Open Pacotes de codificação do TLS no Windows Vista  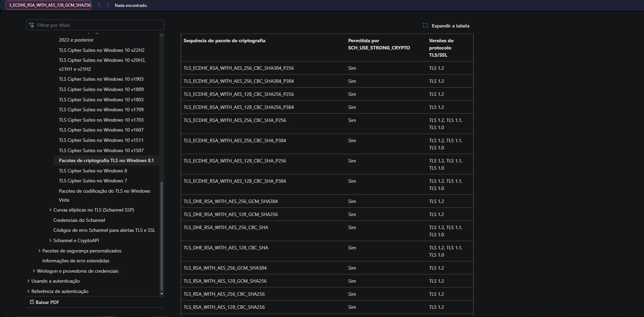coord(104,195)
